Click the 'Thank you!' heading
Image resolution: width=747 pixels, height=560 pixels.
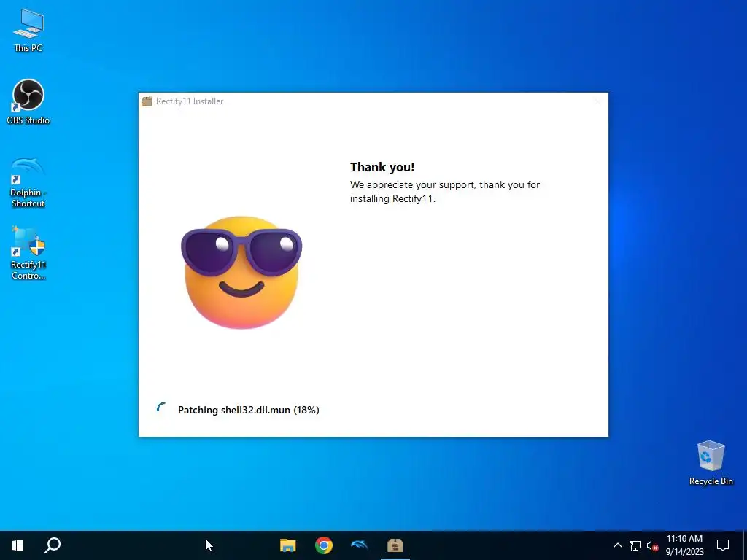tap(382, 167)
